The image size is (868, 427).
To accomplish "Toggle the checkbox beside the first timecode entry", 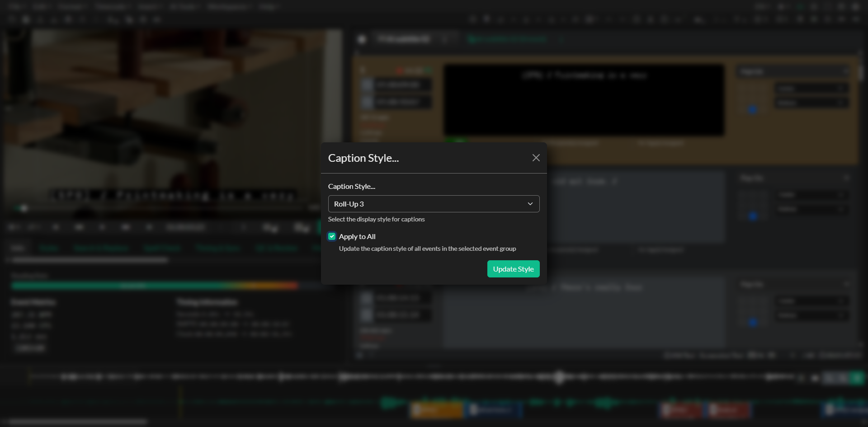I will [367, 84].
